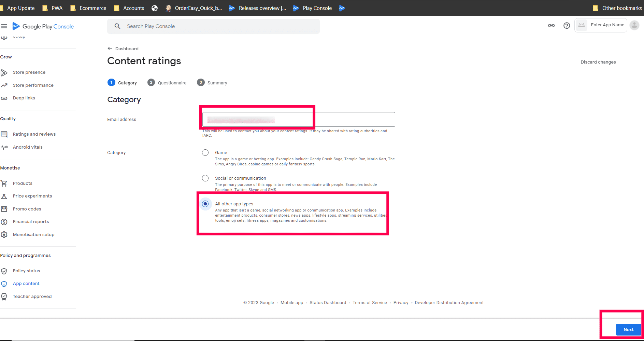Open the Ecommerce bookmark folder
644x341 pixels.
point(88,8)
